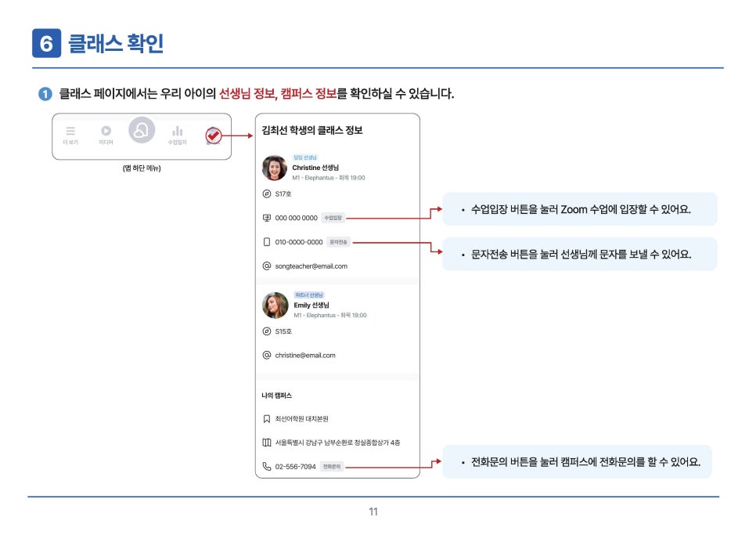Open the 더 보기 menu icon
The height and width of the screenshot is (535, 756).
(x=70, y=131)
